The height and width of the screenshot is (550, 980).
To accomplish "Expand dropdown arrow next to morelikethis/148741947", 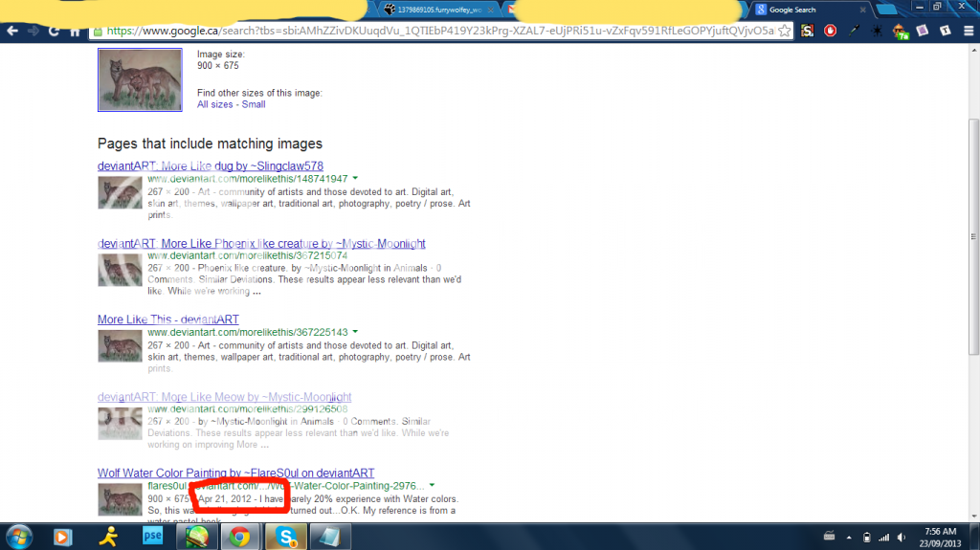I will pyautogui.click(x=355, y=179).
